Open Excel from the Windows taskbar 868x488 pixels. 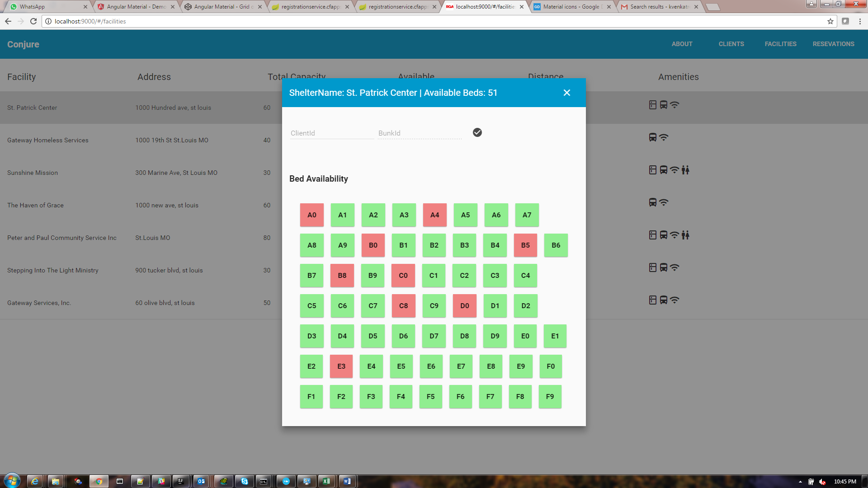(x=326, y=481)
